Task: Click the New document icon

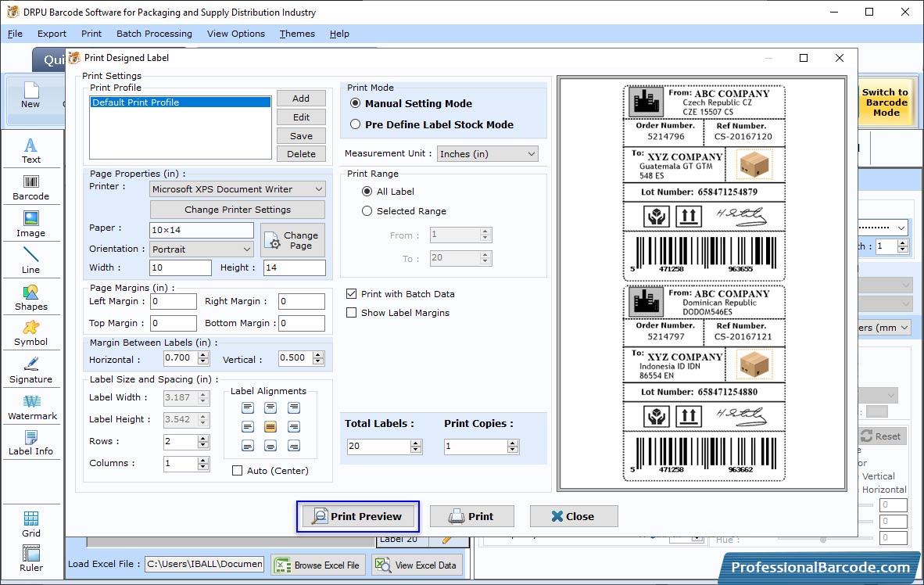Action: pos(30,95)
